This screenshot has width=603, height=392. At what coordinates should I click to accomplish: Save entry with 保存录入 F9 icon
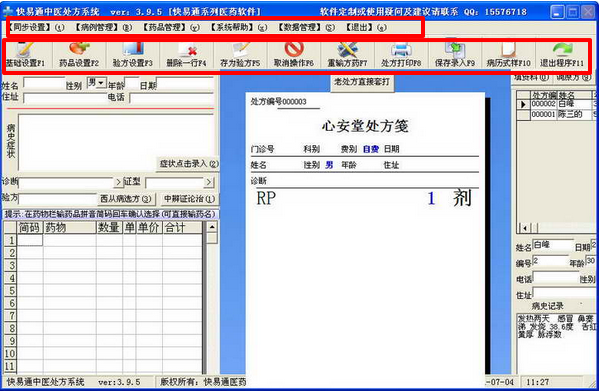coord(455,55)
